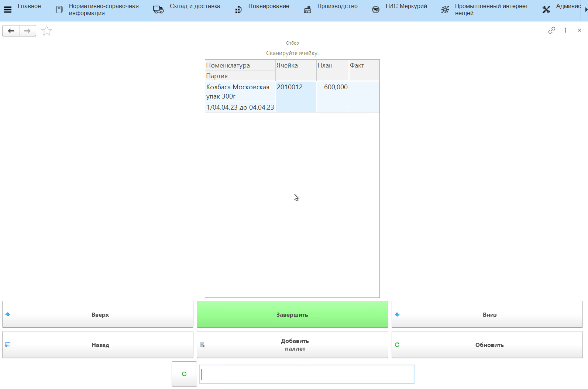
Task: Open the three-dot more options menu
Action: click(565, 30)
